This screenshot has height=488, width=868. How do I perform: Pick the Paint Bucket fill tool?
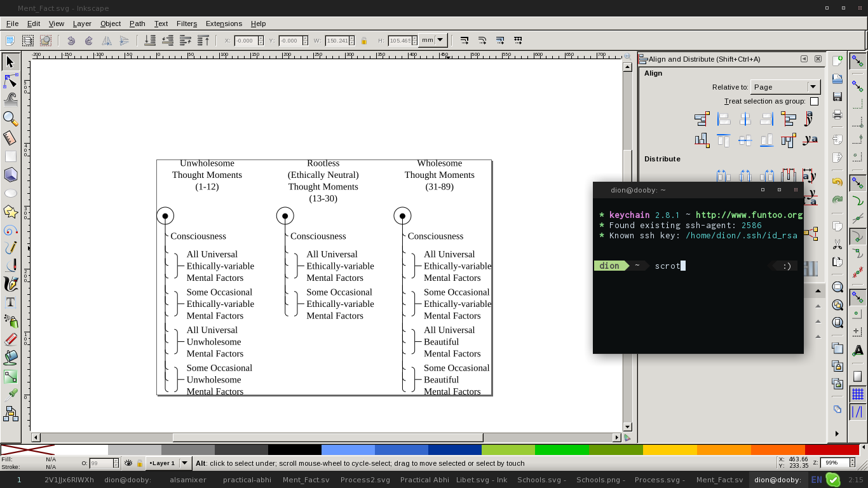pyautogui.click(x=10, y=358)
